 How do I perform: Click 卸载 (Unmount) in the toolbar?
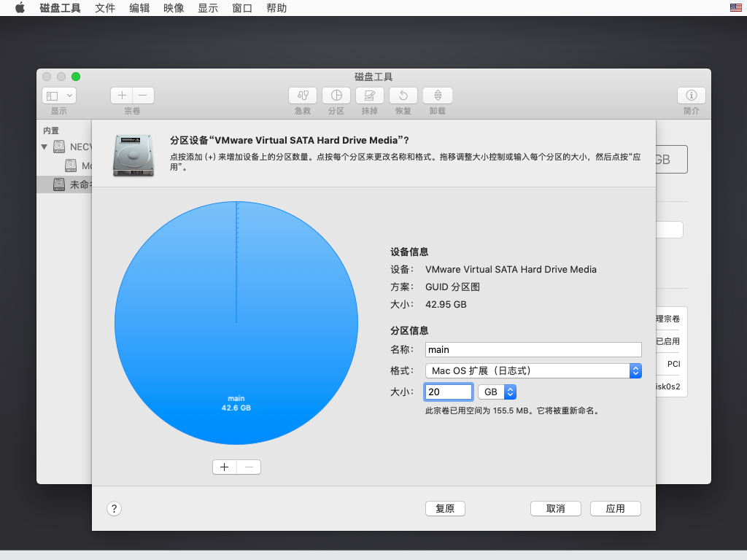[x=437, y=96]
